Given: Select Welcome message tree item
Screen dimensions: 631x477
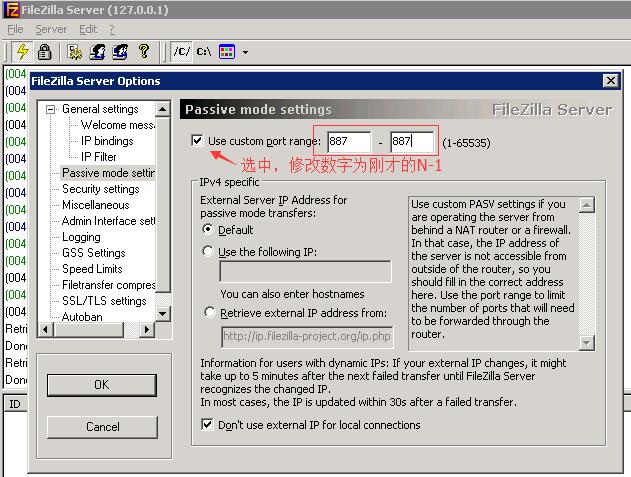Looking at the screenshot, I should coord(118,125).
